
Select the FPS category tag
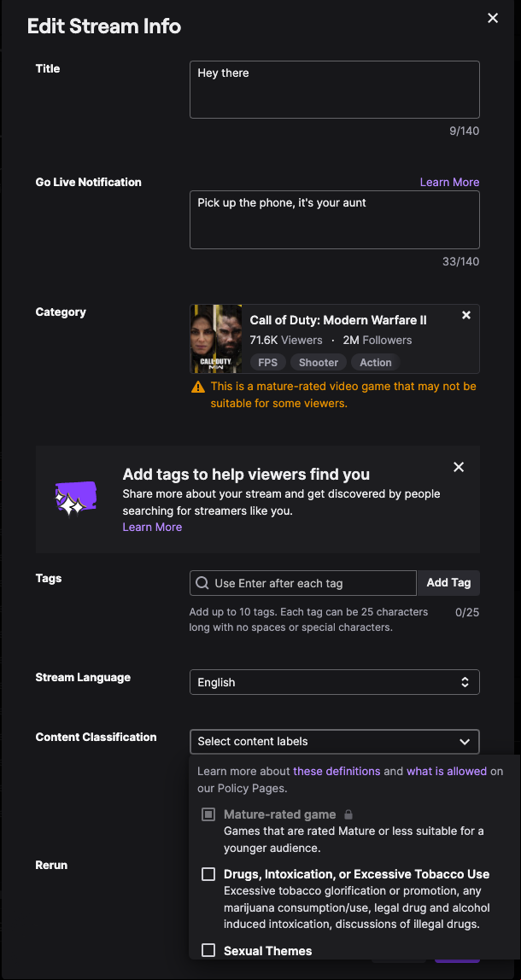(267, 363)
